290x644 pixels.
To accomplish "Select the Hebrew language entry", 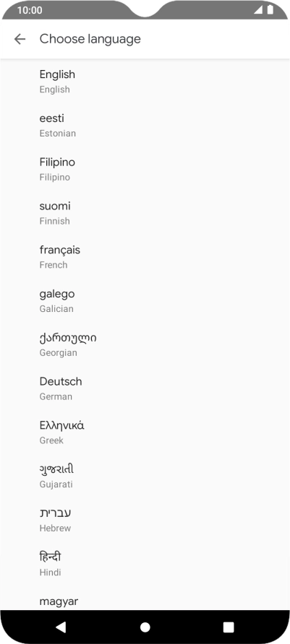I will pos(145,521).
